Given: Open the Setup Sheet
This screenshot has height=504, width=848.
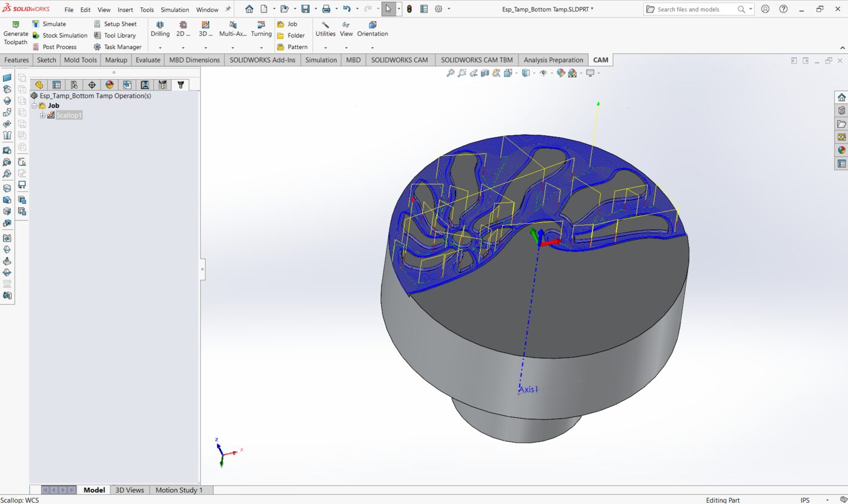Looking at the screenshot, I should [x=115, y=24].
